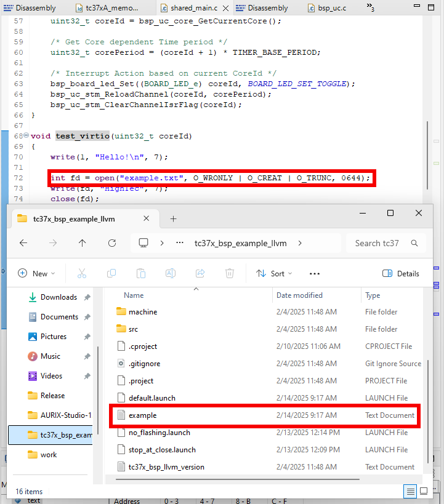Switch to large thumbnails view layout

pyautogui.click(x=424, y=491)
